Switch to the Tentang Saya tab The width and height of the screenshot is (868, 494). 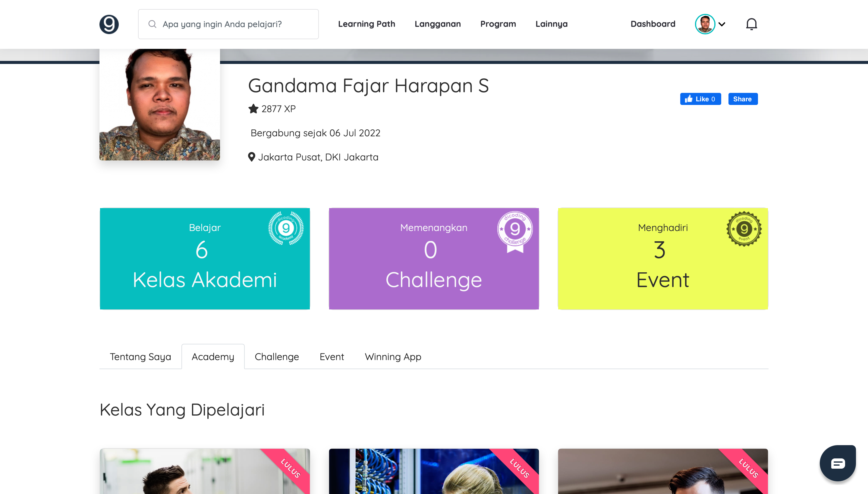coord(140,356)
